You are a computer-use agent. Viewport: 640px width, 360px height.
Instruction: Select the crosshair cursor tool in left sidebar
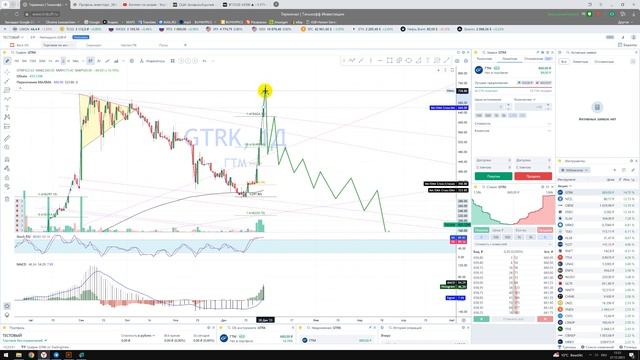click(x=7, y=72)
